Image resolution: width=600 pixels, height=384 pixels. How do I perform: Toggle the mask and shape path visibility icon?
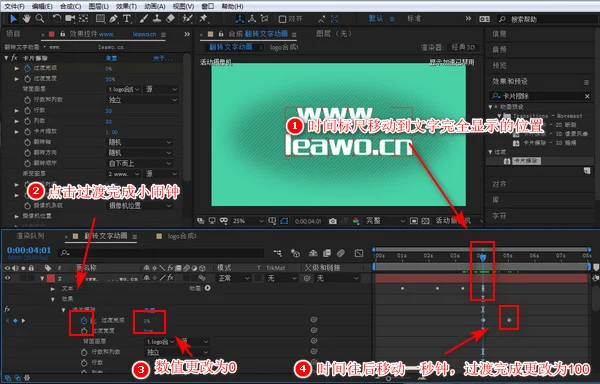284,221
